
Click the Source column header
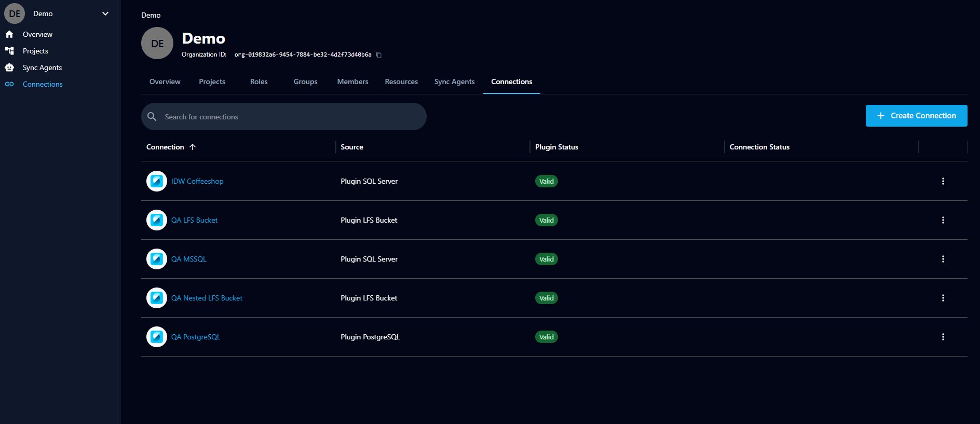(x=352, y=147)
